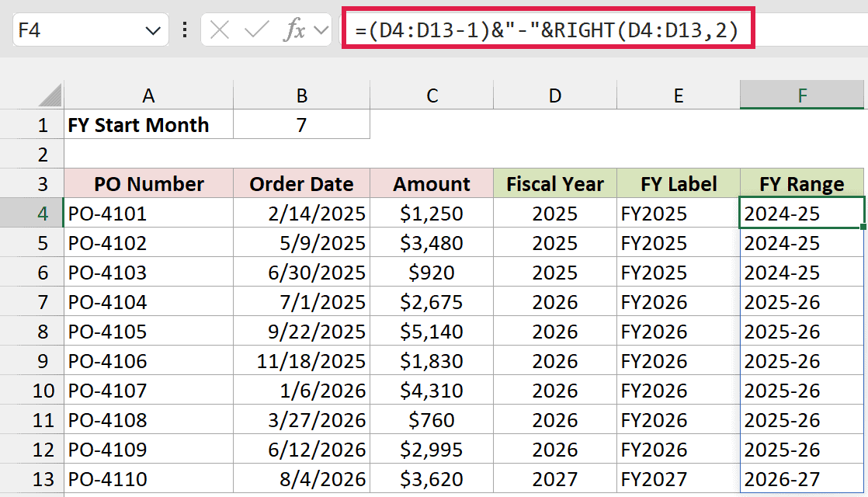
Task: Click FY Range 2024-25 in row 4
Action: pyautogui.click(x=802, y=213)
